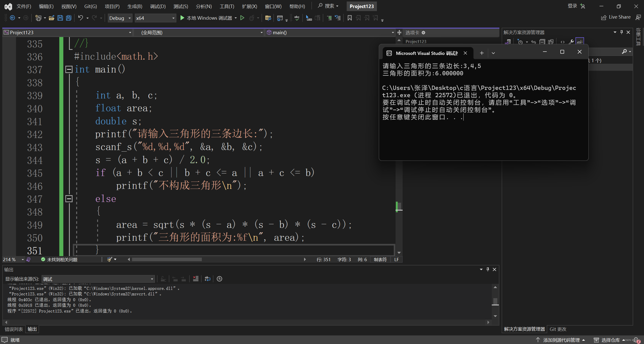Toggle word wrap in output panel

pos(207,279)
